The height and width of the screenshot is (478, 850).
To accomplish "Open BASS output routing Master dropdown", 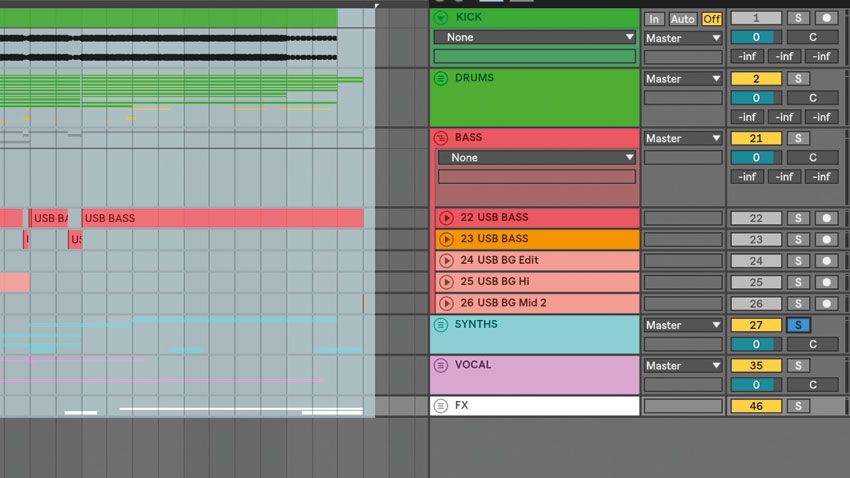I will pyautogui.click(x=683, y=139).
